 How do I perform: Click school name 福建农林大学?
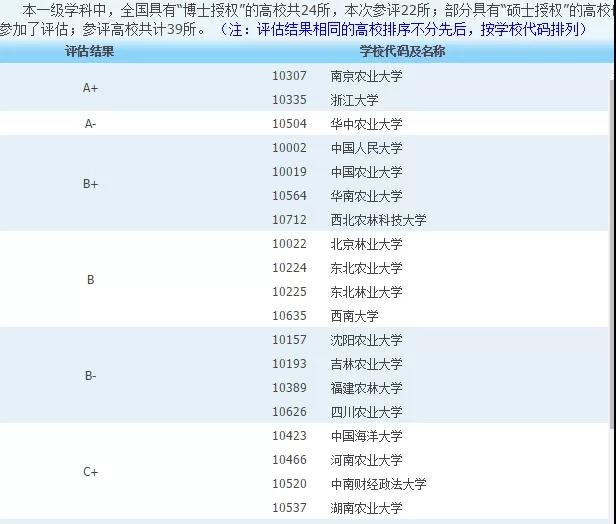(x=367, y=388)
